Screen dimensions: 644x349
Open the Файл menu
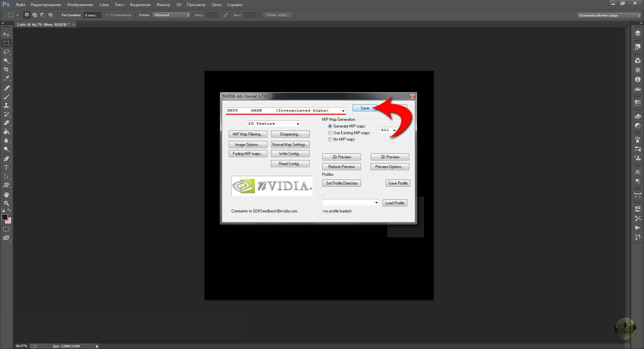(x=20, y=5)
